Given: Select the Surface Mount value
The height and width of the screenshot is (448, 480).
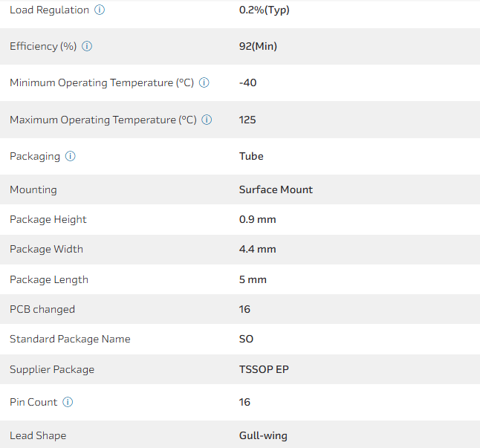Looking at the screenshot, I should pos(276,190).
